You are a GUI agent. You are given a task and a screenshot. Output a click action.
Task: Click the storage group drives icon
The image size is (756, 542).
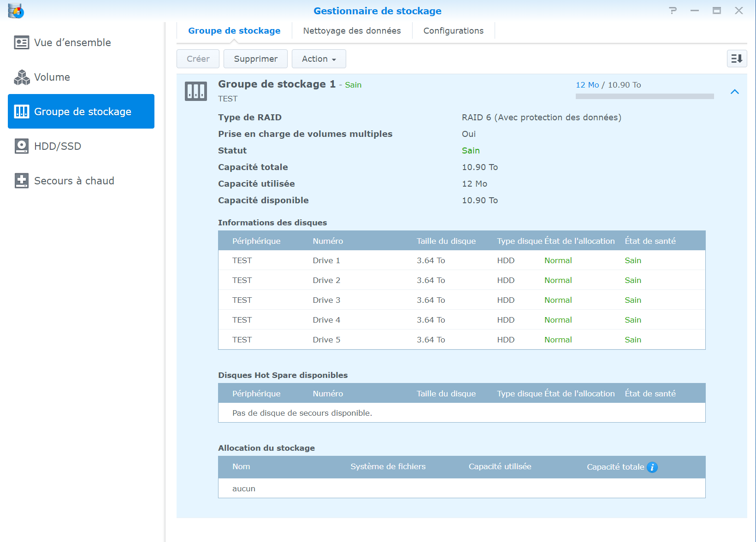point(196,91)
